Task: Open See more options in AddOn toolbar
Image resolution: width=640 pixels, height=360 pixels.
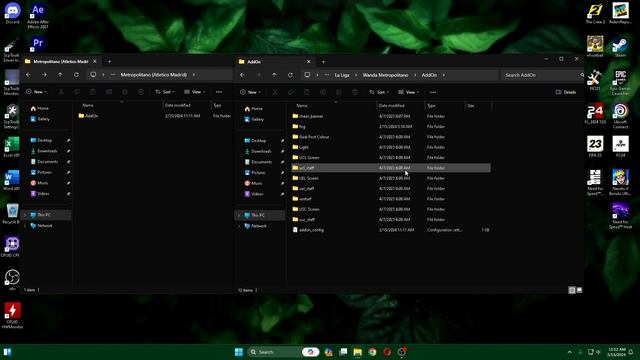Action: click(433, 92)
